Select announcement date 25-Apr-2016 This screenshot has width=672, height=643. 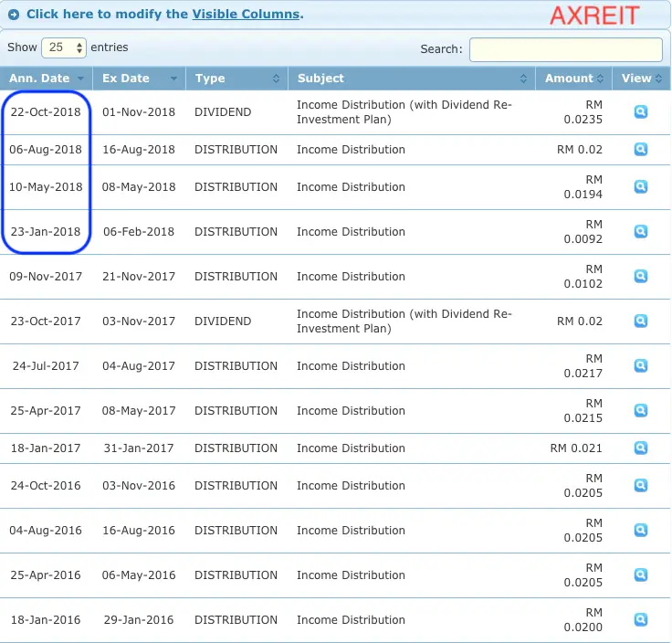46,574
